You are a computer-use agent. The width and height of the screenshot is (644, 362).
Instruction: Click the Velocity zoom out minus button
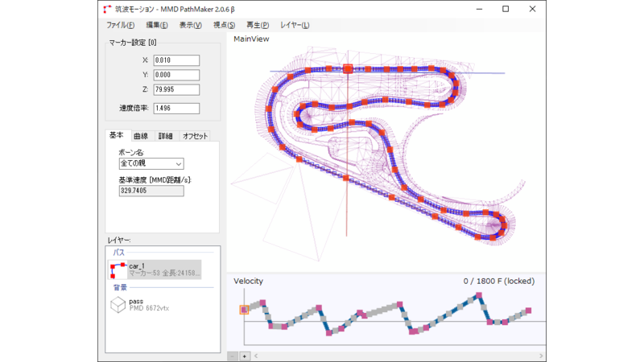pyautogui.click(x=233, y=356)
